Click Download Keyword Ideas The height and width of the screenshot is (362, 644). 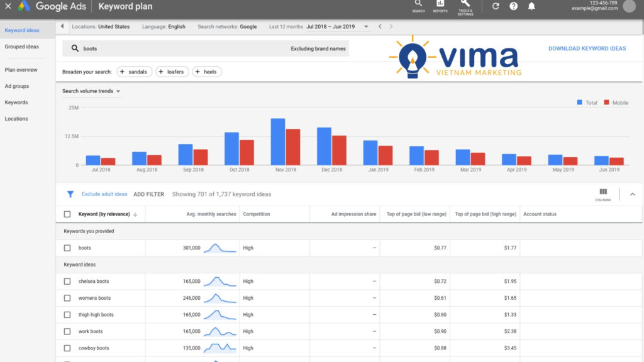click(587, 48)
